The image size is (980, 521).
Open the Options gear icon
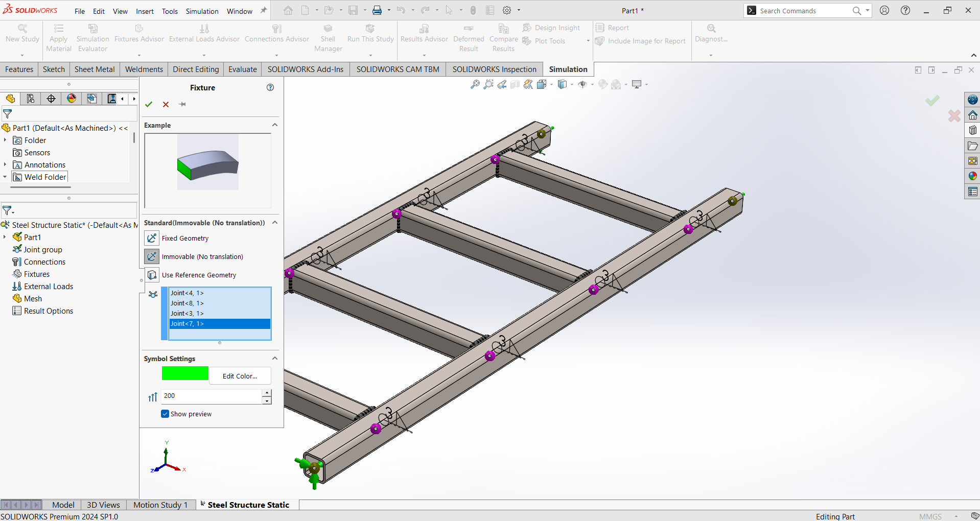[507, 10]
